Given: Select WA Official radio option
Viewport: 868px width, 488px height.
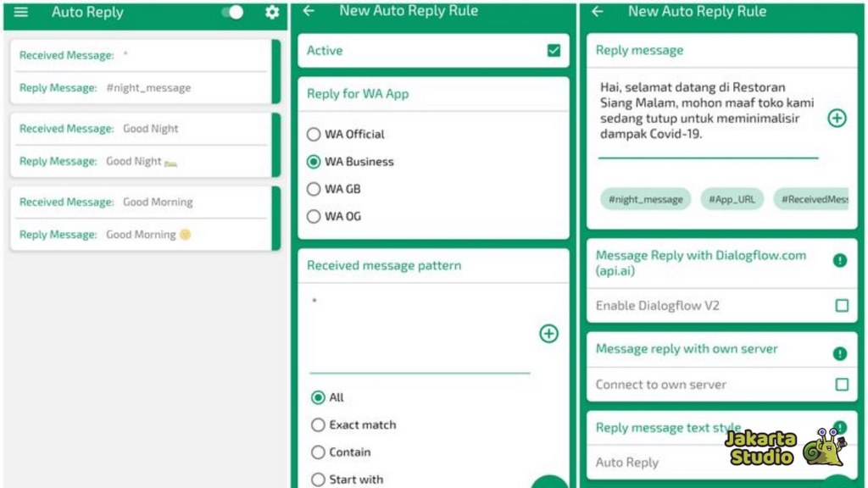Looking at the screenshot, I should [314, 134].
